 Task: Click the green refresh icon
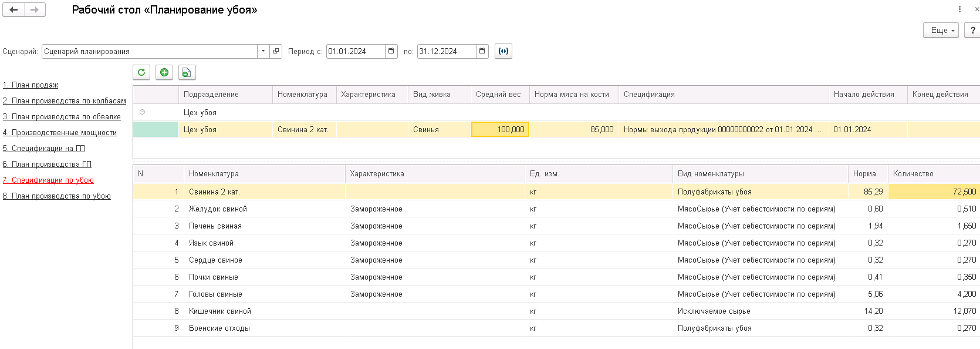(141, 72)
